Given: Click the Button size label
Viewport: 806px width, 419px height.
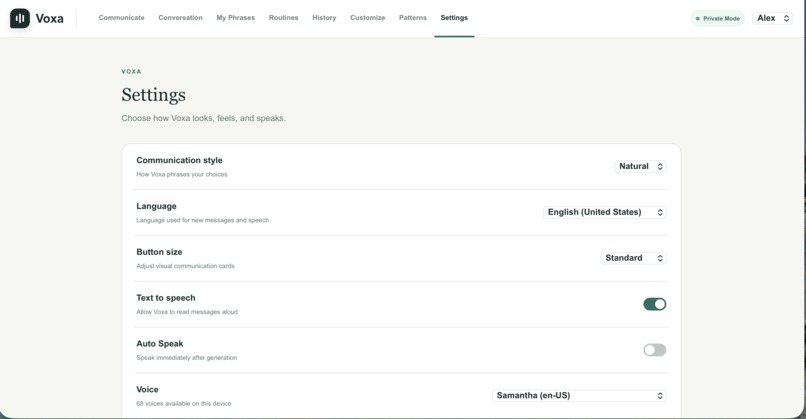Looking at the screenshot, I should click(x=159, y=252).
